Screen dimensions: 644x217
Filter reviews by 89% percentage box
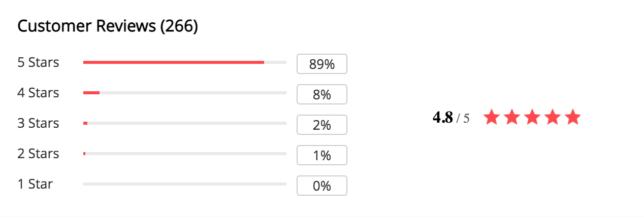[x=322, y=64]
